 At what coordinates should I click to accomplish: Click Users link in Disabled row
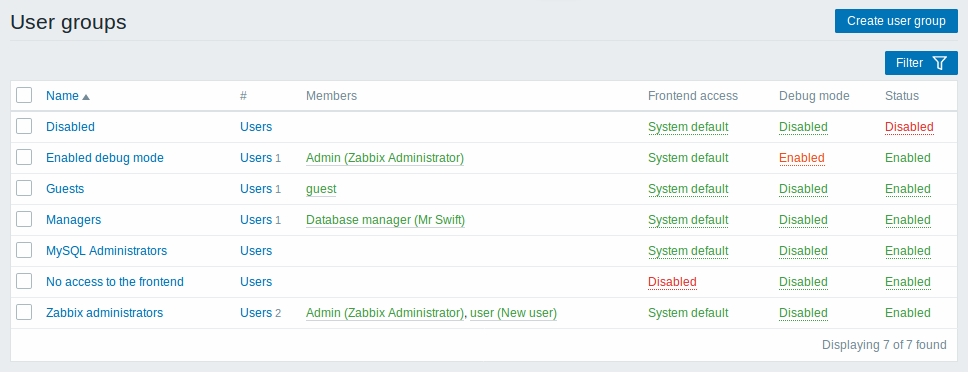pos(256,126)
